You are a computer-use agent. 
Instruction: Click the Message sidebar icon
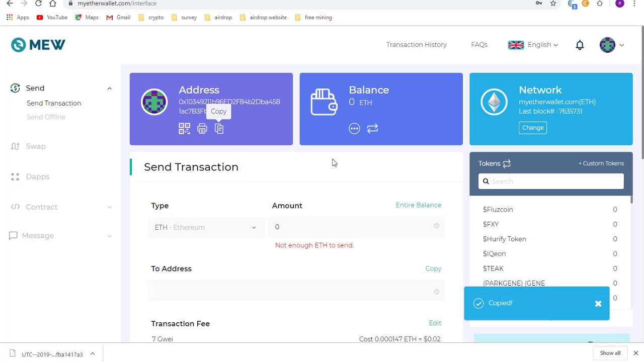pyautogui.click(x=13, y=236)
